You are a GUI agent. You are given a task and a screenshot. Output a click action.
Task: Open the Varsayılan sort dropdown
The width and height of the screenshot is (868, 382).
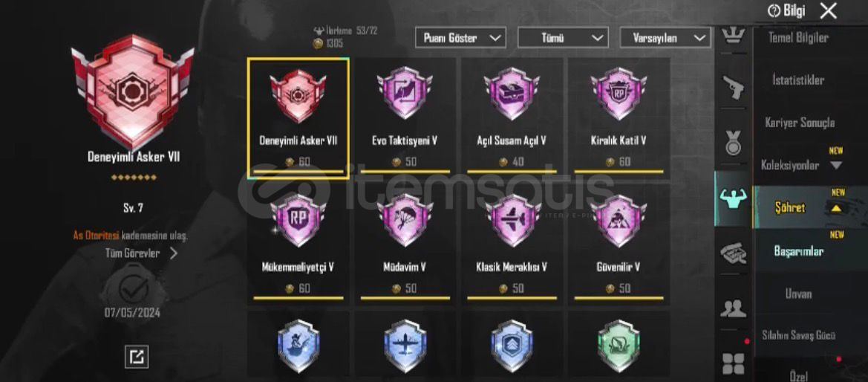pyautogui.click(x=665, y=38)
